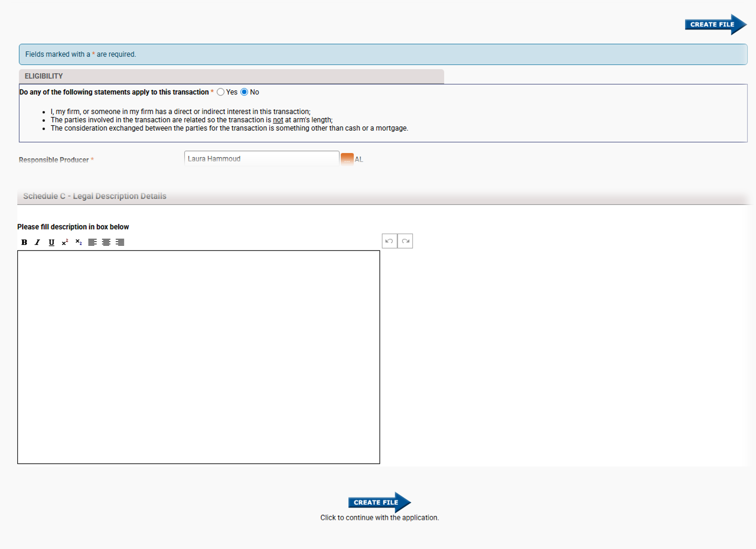Click the AL label next to the producer
756x549 pixels.
click(x=359, y=159)
